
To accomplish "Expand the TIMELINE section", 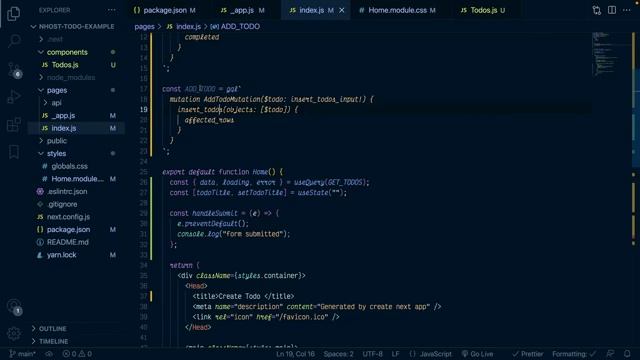I will pyautogui.click(x=53, y=341).
